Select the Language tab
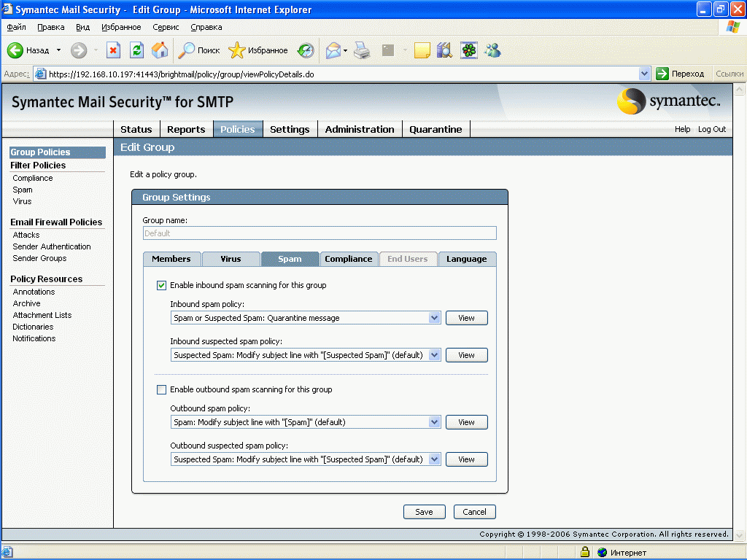747x560 pixels. click(466, 259)
